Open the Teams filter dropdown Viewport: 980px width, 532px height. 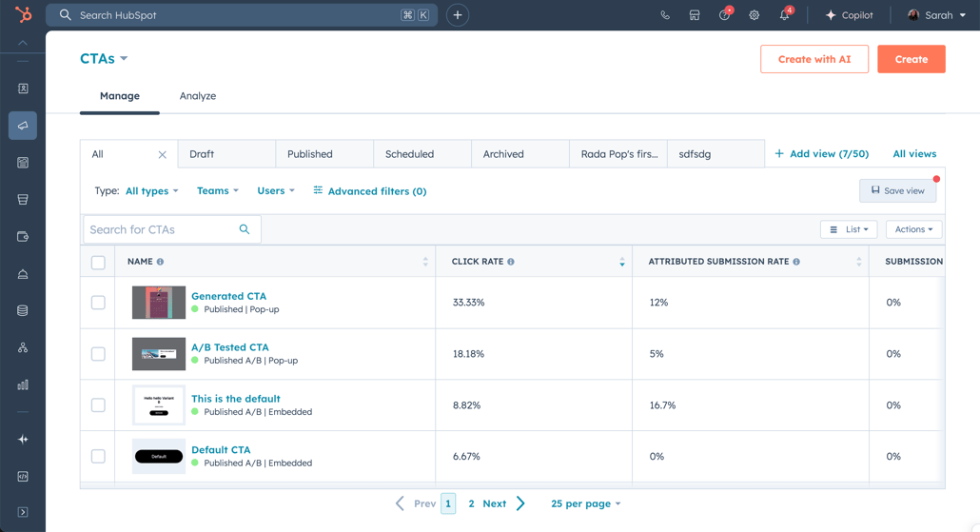coord(218,190)
